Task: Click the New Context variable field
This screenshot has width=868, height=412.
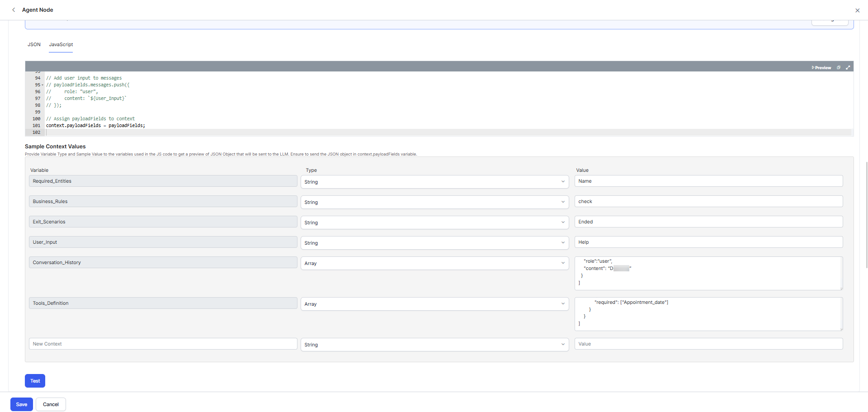Action: coord(163,344)
